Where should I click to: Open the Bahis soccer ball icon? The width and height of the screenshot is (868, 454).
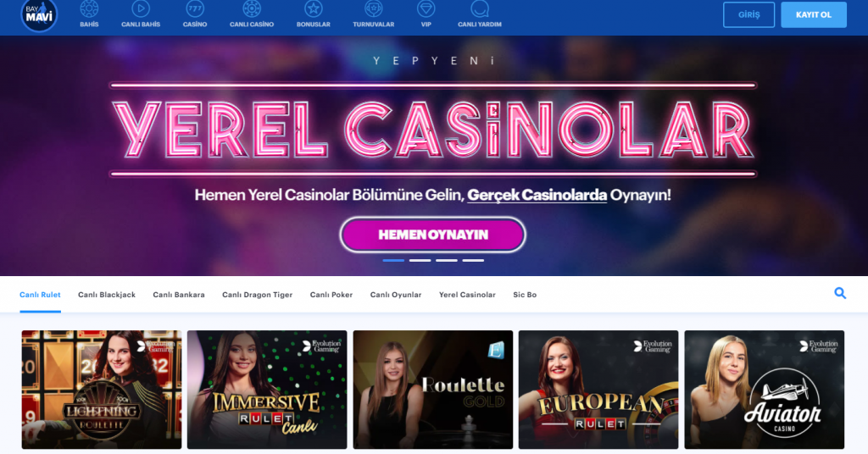(x=89, y=8)
